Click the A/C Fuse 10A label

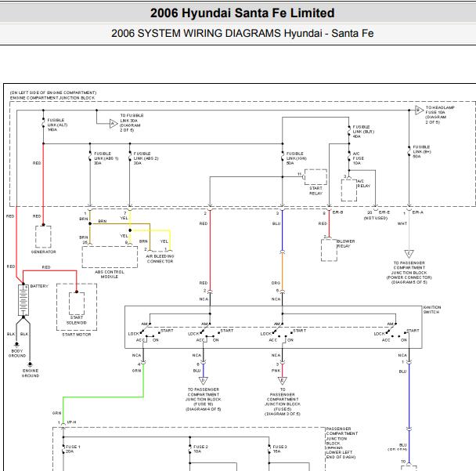point(359,158)
